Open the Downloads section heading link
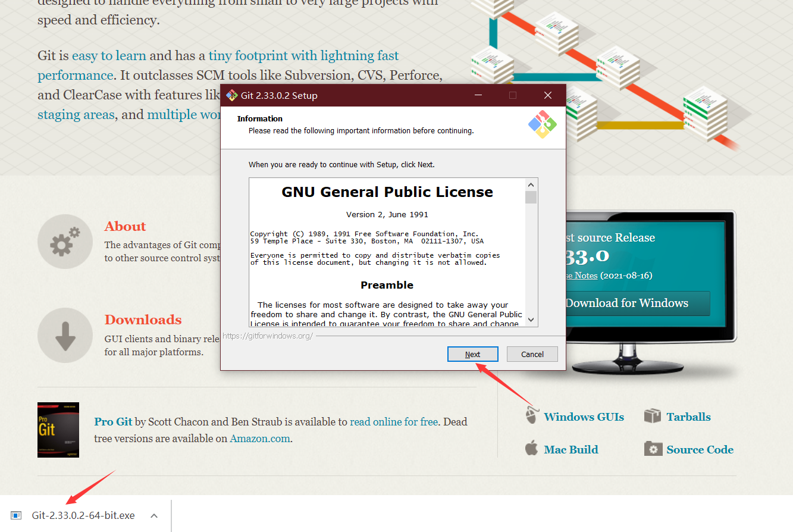Image resolution: width=793 pixels, height=532 pixels. click(143, 320)
